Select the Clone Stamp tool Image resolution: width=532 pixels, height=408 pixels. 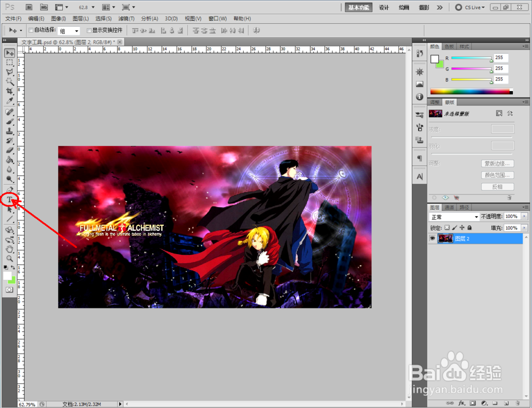(10, 131)
